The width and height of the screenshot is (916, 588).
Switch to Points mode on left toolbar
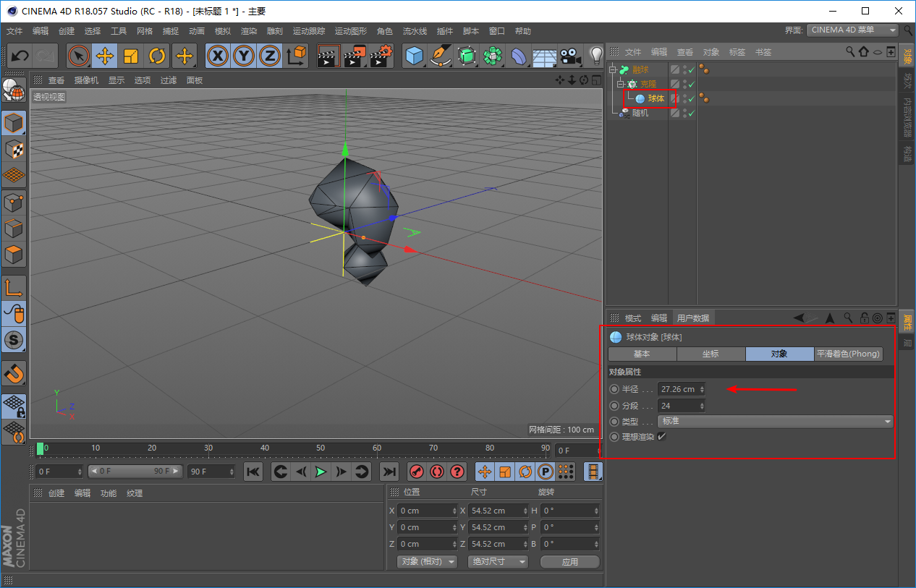coord(14,202)
